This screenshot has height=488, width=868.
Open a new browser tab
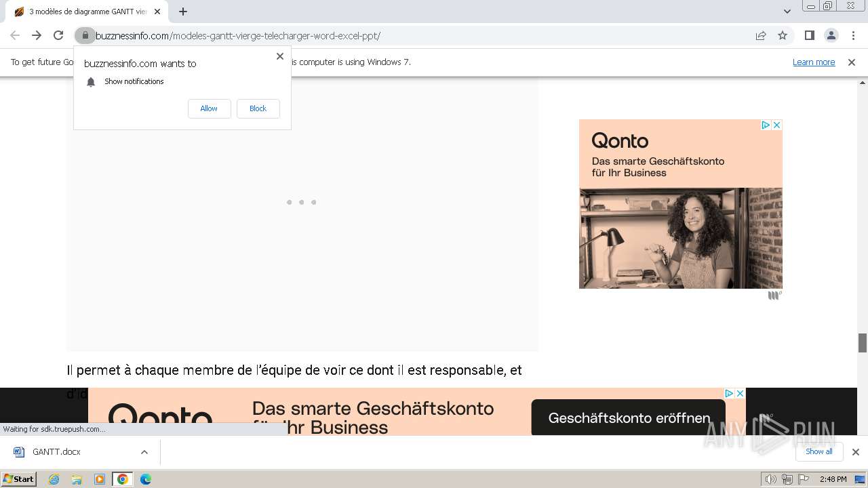[x=183, y=12]
